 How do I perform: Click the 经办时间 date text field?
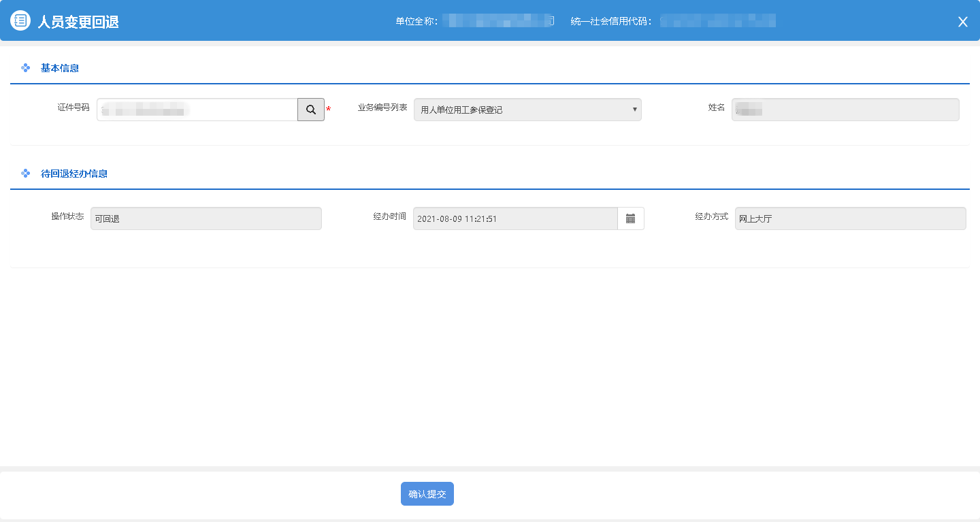pos(515,218)
